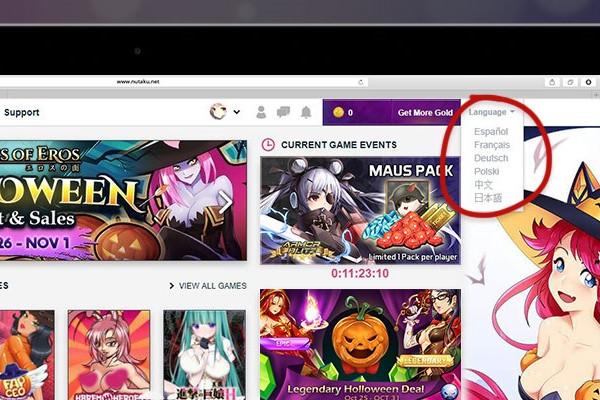
Task: Open the Legendary Halloween Deal banner
Action: pyautogui.click(x=360, y=344)
